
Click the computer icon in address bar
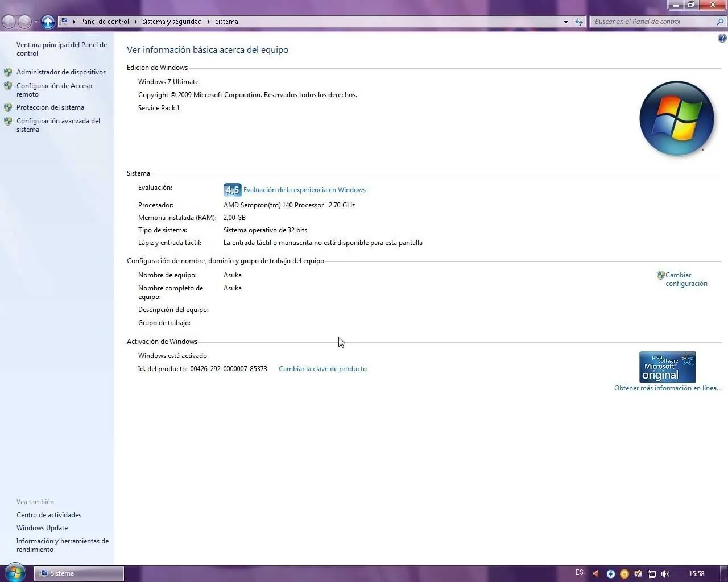coord(64,22)
